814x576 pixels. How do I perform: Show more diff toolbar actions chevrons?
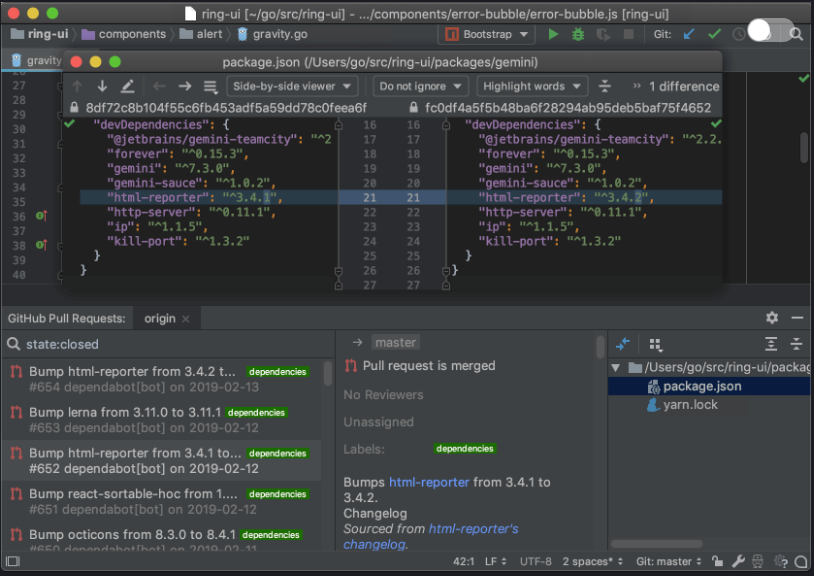pos(636,86)
